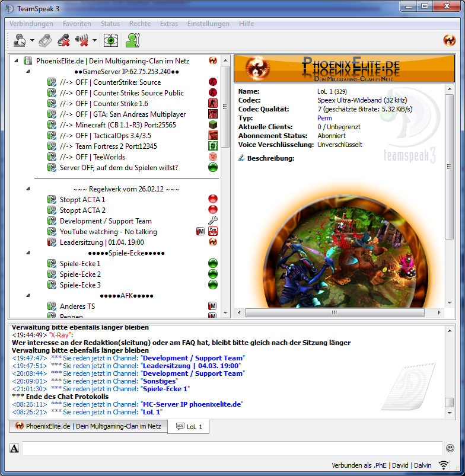The width and height of the screenshot is (465, 476).
Task: Click the contacts manager toolbar icon
Action: pyautogui.click(x=133, y=40)
